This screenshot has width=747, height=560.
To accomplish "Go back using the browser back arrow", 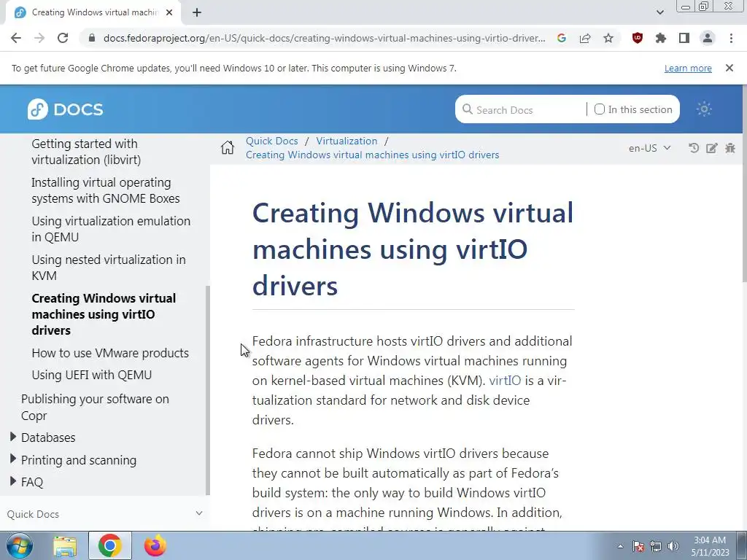I will click(16, 38).
